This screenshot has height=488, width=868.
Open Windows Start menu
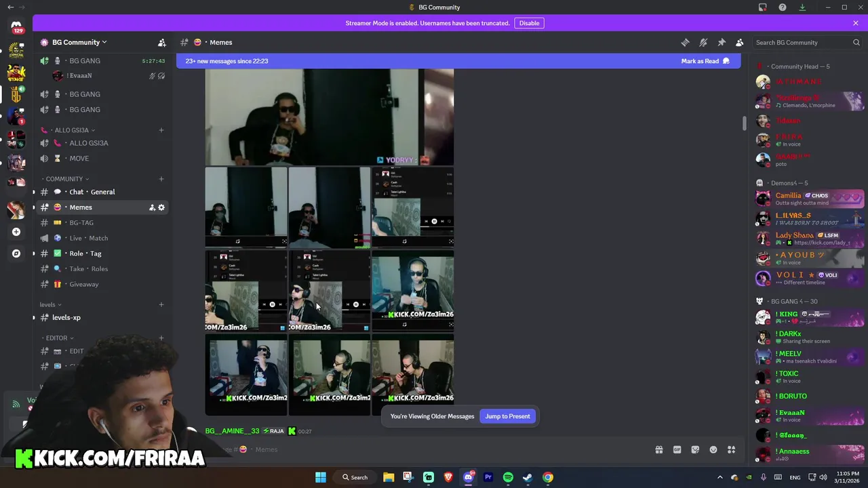tap(321, 477)
